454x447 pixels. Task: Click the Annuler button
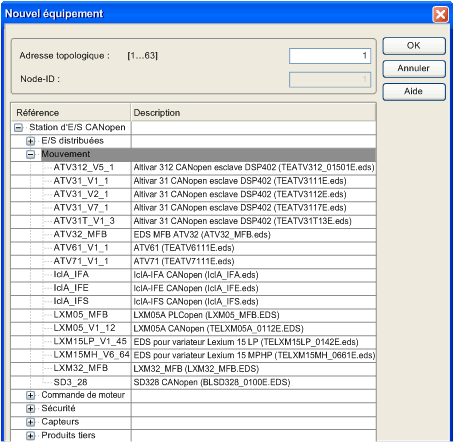click(x=414, y=69)
